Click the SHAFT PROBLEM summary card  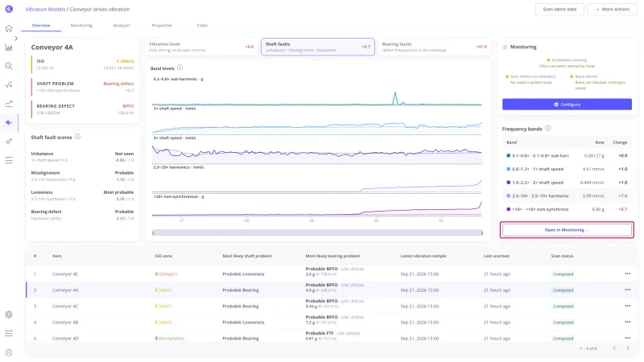[83, 87]
